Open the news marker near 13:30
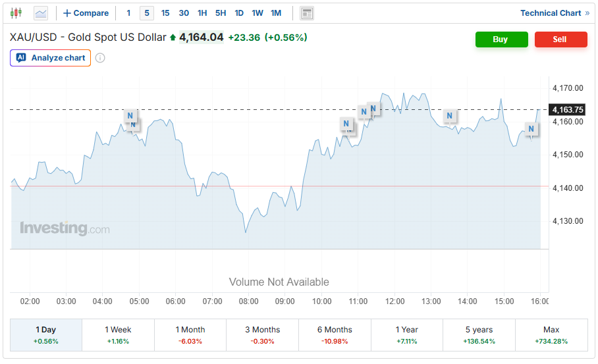 [450, 115]
